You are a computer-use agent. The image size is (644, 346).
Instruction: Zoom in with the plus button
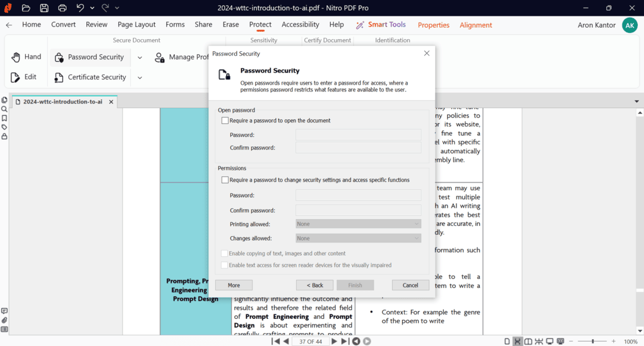(x=614, y=342)
